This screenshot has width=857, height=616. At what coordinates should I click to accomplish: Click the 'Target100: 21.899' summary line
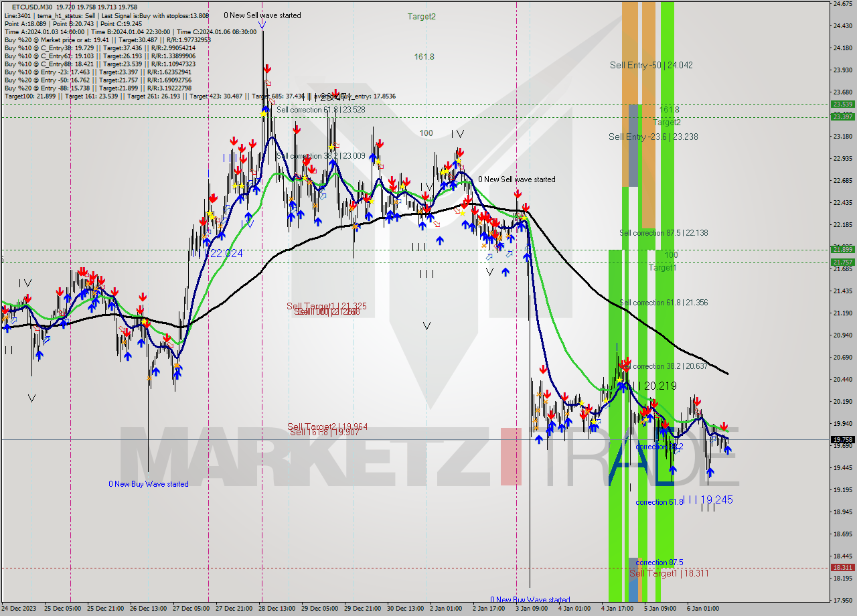tap(200, 96)
